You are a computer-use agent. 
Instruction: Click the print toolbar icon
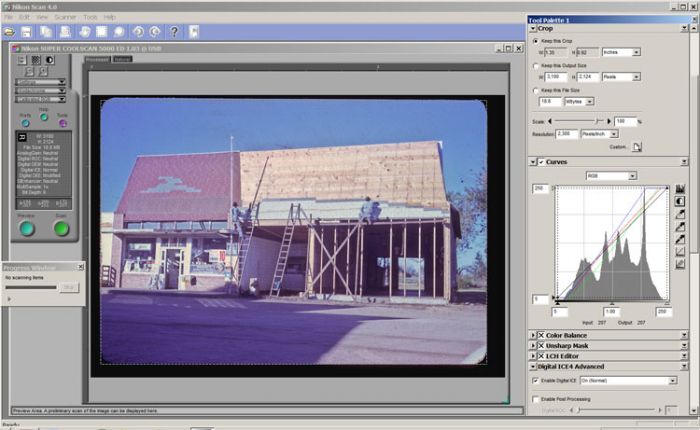click(65, 32)
